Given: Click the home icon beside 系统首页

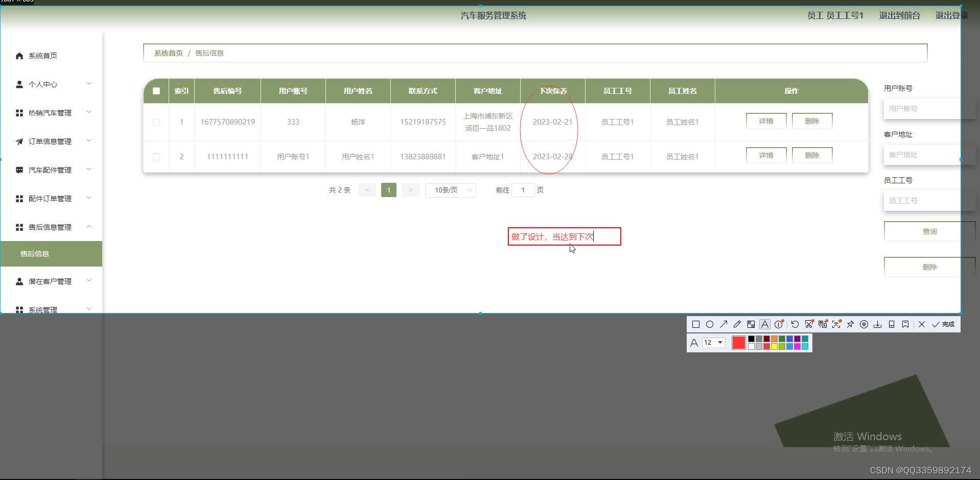Looking at the screenshot, I should tap(19, 56).
